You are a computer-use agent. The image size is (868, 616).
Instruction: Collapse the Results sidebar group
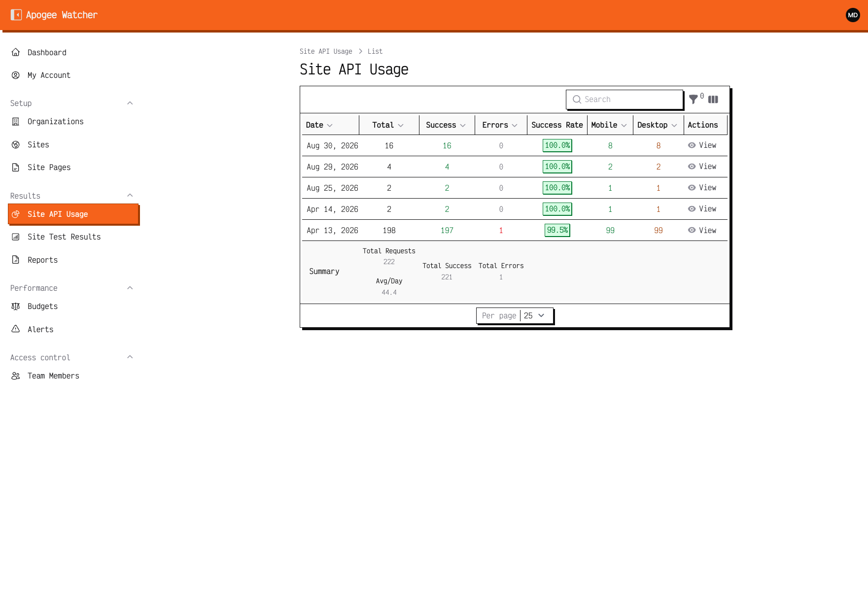coord(130,195)
